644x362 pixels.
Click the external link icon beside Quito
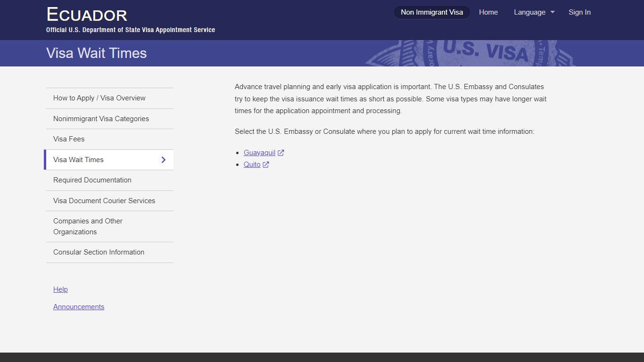coord(266,165)
